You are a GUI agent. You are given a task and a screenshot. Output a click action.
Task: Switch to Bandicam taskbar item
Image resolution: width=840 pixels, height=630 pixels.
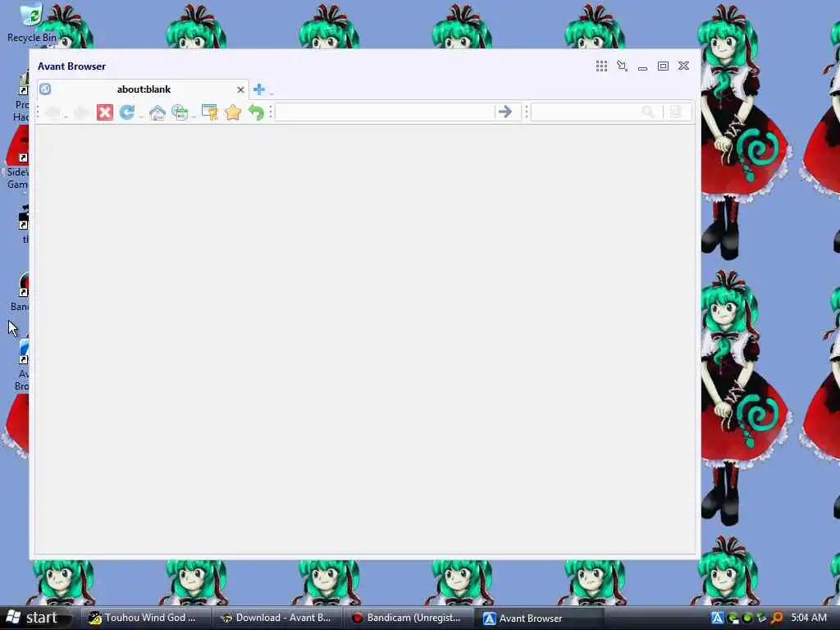point(409,618)
